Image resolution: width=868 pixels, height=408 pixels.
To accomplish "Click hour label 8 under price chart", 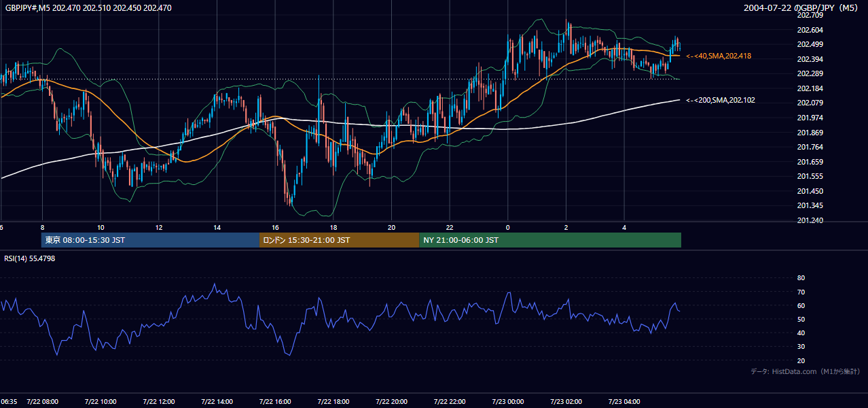I will [x=42, y=227].
